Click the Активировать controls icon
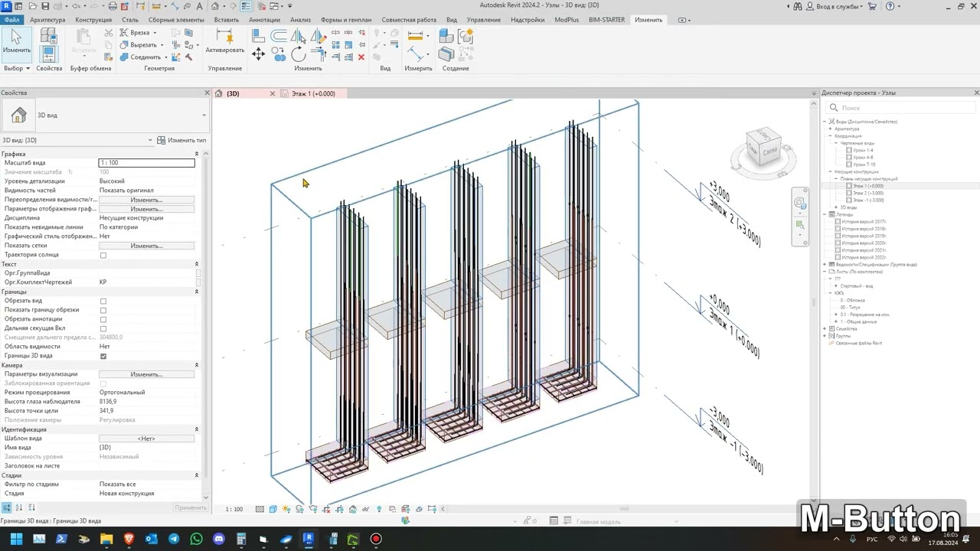The image size is (980, 551). point(224,41)
